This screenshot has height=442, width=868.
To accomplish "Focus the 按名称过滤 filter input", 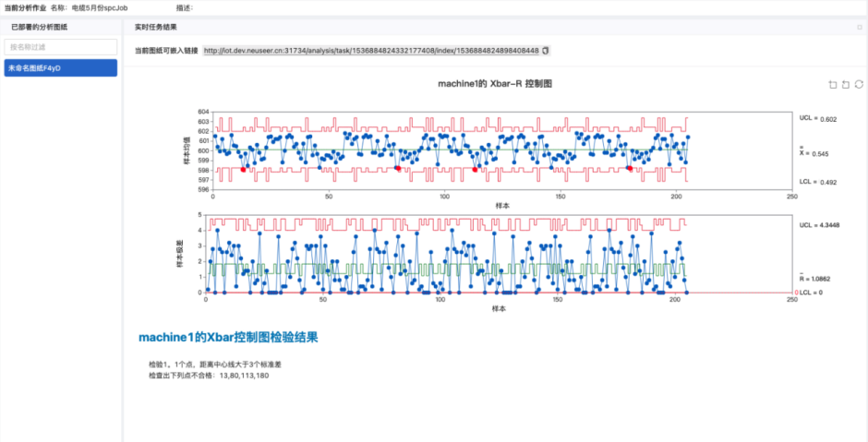I will pos(61,46).
